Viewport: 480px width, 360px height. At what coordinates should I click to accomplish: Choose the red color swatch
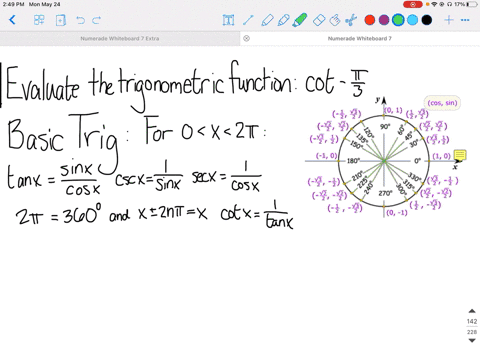point(370,20)
